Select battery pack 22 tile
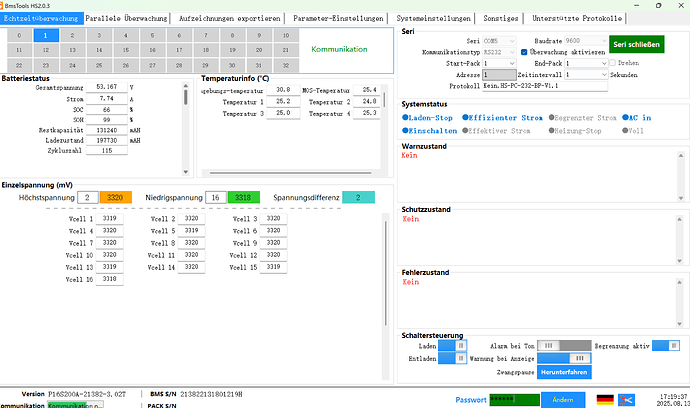Image resolution: width=690 pixels, height=408 pixels. click(x=19, y=65)
